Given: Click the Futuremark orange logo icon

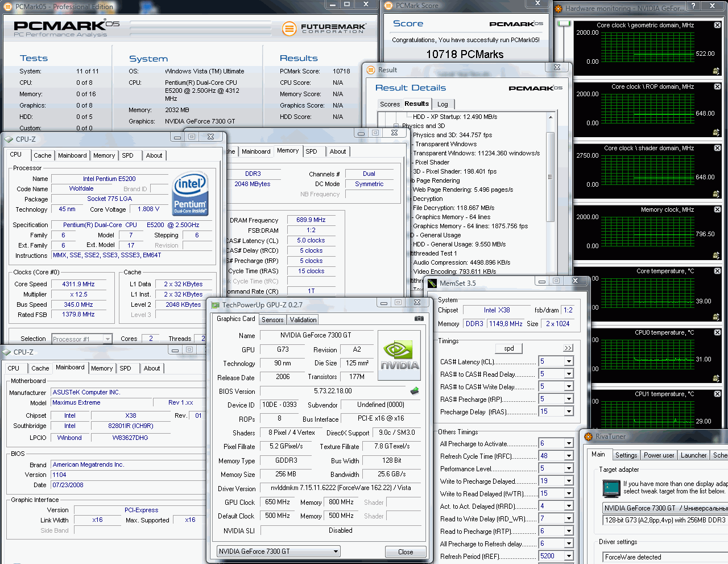Looking at the screenshot, I should [x=289, y=28].
